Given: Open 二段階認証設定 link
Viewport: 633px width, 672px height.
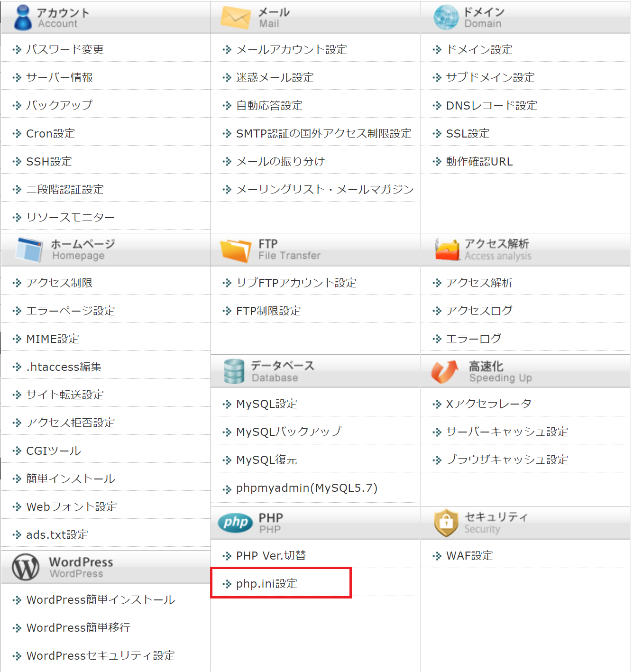Looking at the screenshot, I should (65, 189).
